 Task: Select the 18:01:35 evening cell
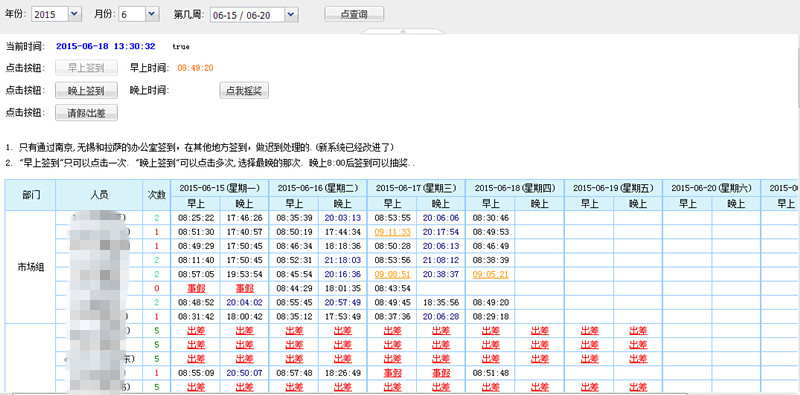point(342,288)
